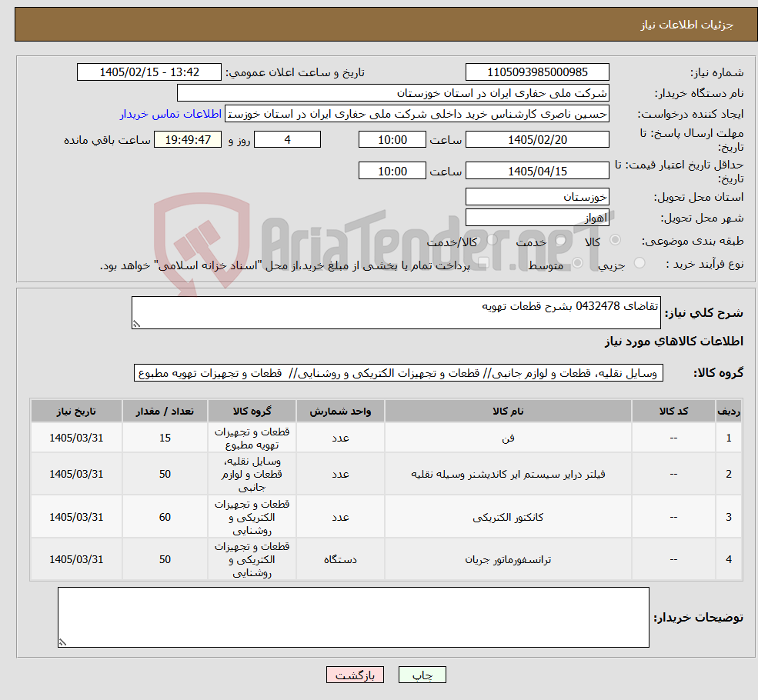Image resolution: width=758 pixels, height=700 pixels.
Task: Open اطلاعات تماس خریدار link
Action: click(171, 114)
